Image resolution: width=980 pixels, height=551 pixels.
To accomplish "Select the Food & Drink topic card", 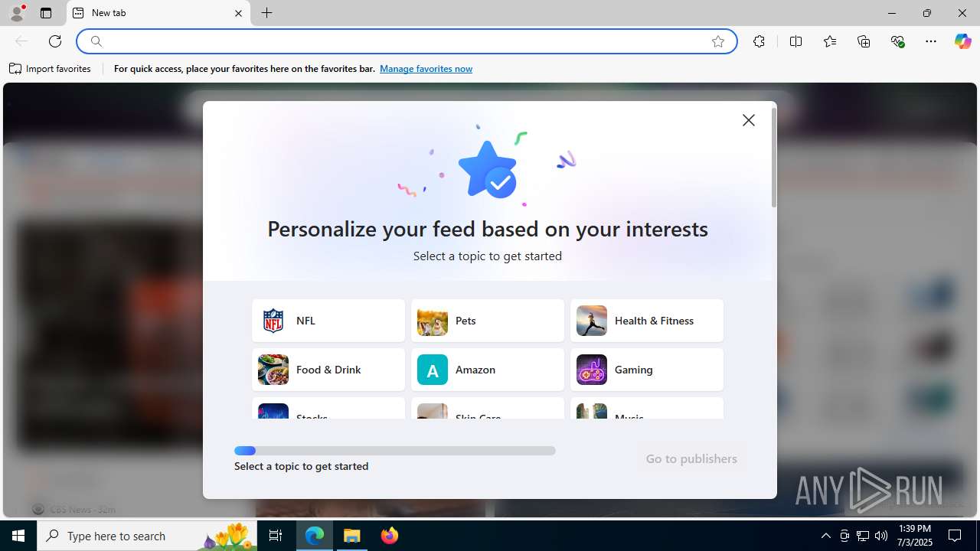I will click(x=328, y=370).
